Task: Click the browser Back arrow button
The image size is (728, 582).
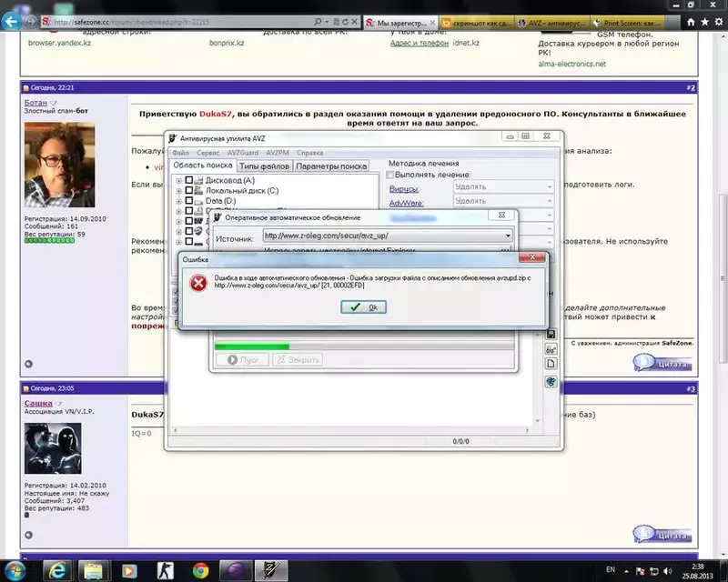Action: coord(11,21)
